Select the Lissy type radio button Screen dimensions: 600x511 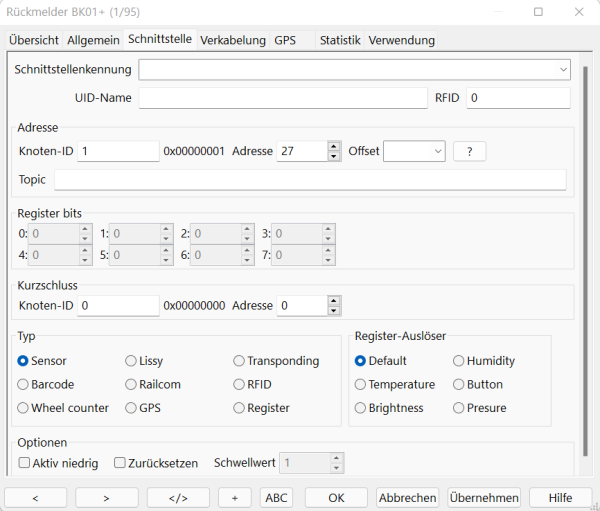tap(131, 361)
